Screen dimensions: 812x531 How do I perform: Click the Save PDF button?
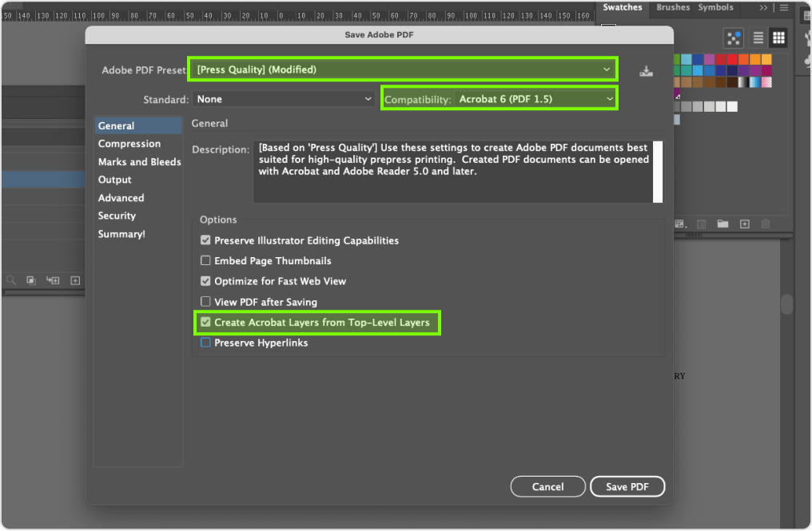tap(627, 486)
